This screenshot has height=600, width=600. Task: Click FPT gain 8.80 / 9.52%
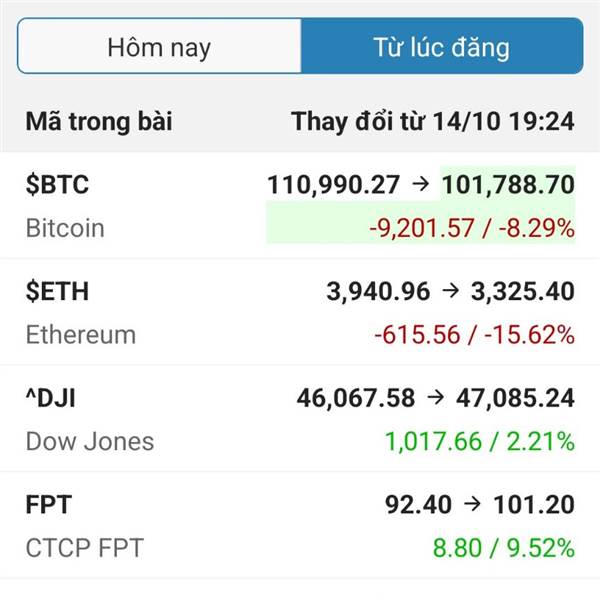[503, 548]
